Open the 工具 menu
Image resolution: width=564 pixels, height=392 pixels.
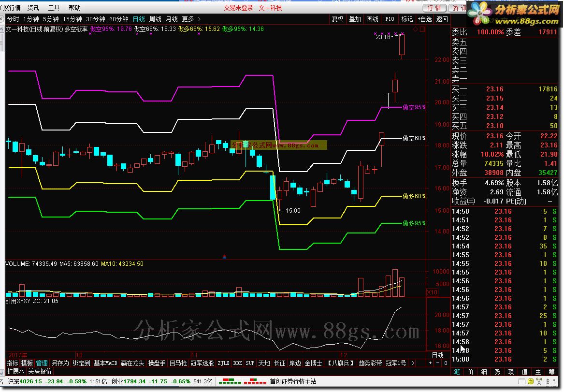point(54,8)
